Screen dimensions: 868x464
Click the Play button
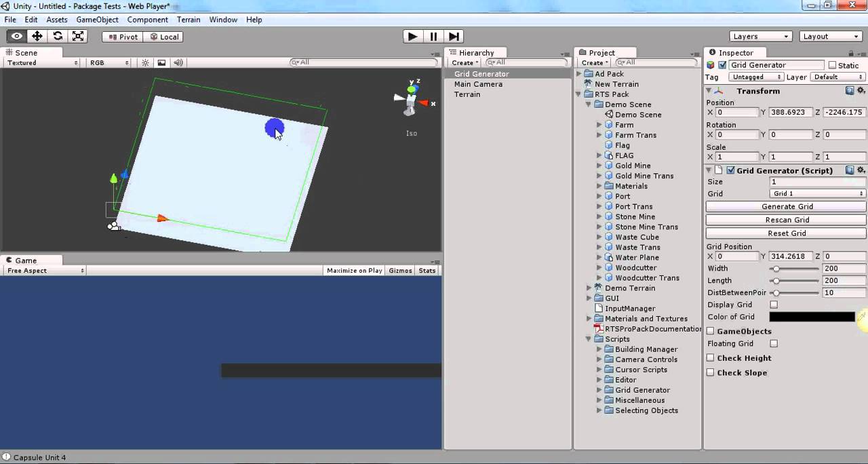412,37
